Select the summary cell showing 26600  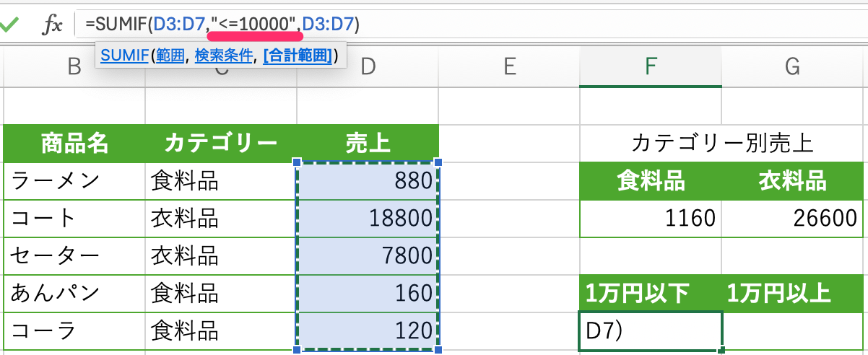click(792, 218)
